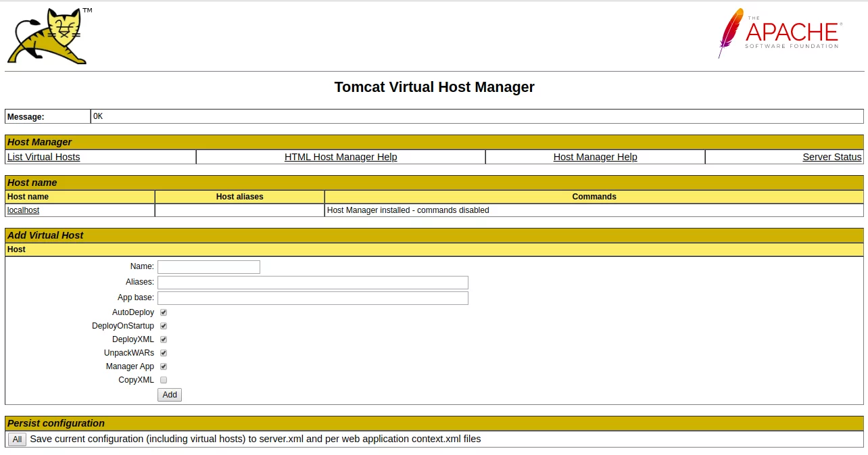The image size is (868, 455).
Task: Focus the Name input field
Action: click(x=209, y=267)
